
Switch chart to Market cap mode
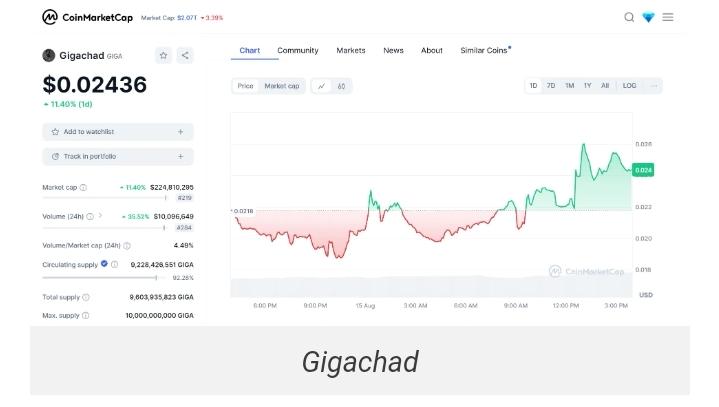[282, 86]
